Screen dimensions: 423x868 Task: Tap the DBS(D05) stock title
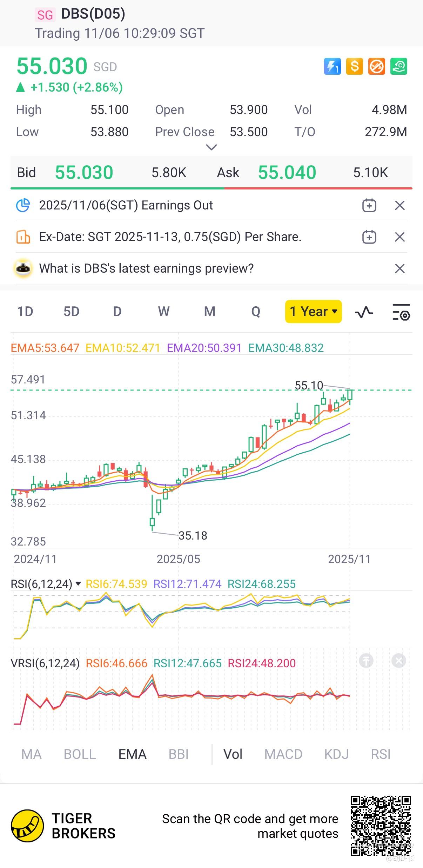(93, 14)
